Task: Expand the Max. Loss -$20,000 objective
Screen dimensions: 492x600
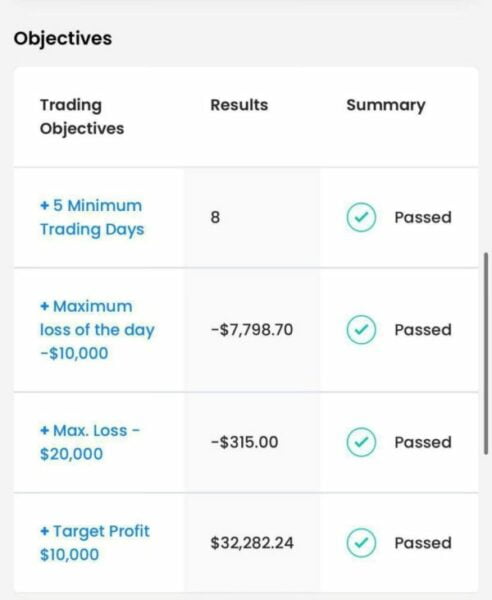Action: (90, 442)
